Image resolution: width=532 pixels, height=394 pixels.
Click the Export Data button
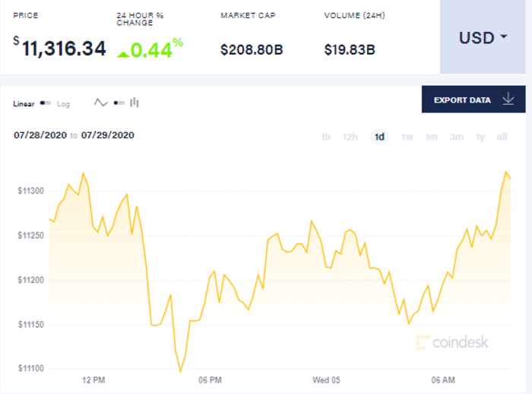[473, 99]
